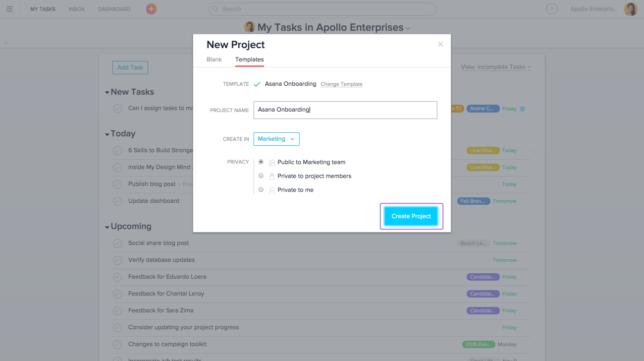Complete Changes to campaign toolkit checkmark
This screenshot has width=644, height=361.
[x=117, y=345]
